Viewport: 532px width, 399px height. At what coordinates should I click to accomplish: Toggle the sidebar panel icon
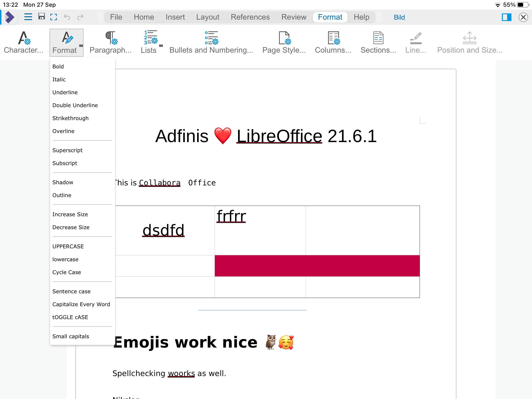pyautogui.click(x=506, y=17)
